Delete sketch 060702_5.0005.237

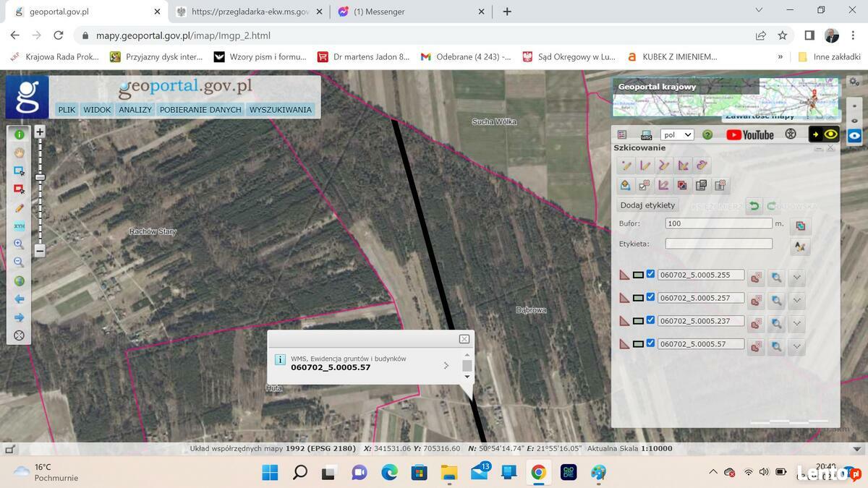tap(756, 323)
